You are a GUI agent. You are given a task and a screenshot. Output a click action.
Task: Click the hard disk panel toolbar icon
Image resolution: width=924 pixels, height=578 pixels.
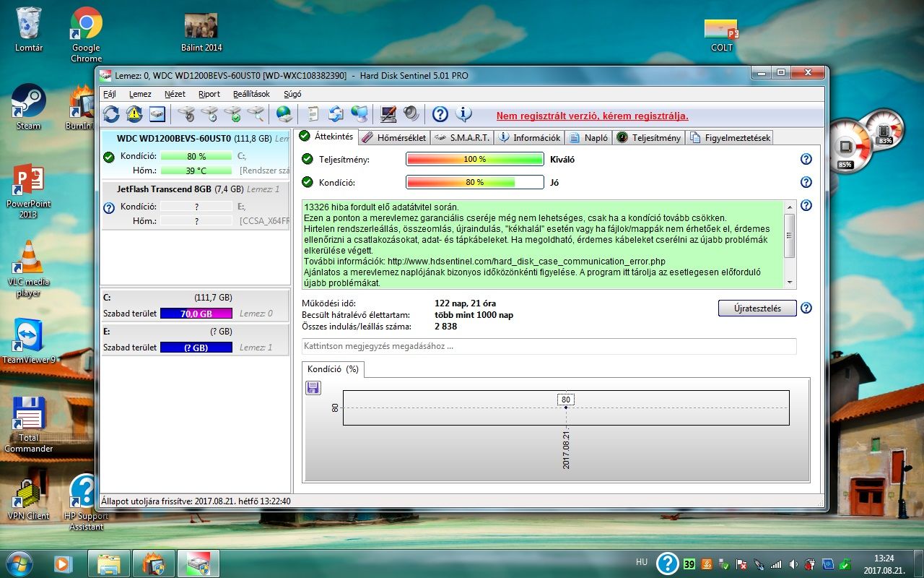(157, 114)
